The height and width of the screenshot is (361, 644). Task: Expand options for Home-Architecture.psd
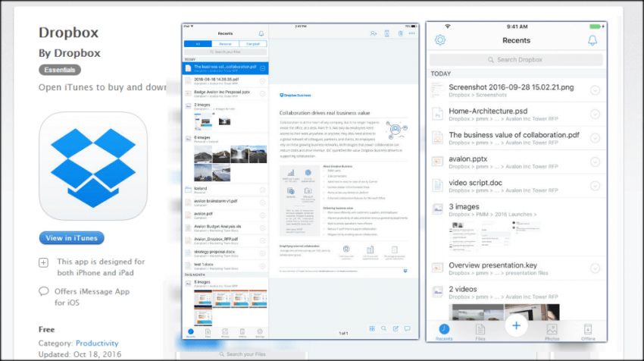(x=595, y=115)
